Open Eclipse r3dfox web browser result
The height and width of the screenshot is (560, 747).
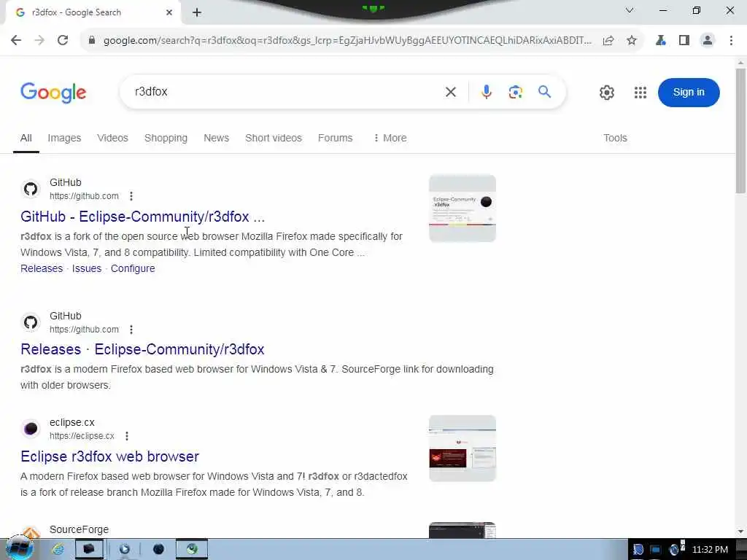[x=109, y=456]
